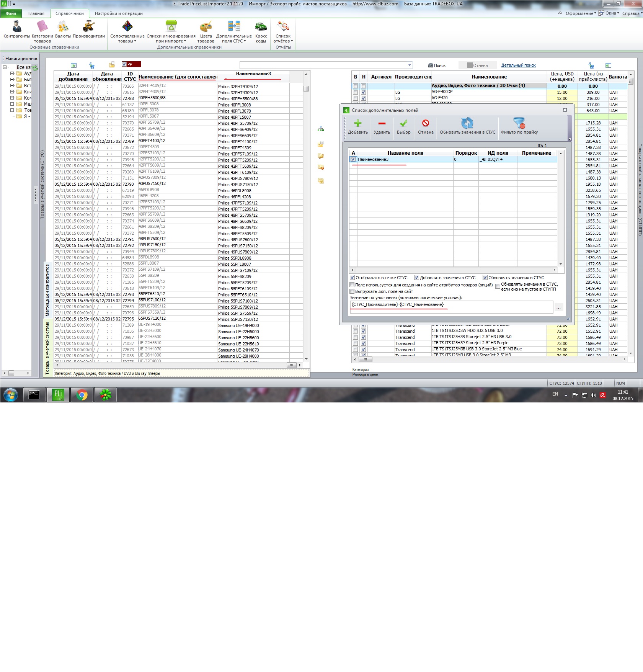Viewport: 643px width, 672px height.
Task: Toggle the PP checkbox
Action: click(124, 64)
